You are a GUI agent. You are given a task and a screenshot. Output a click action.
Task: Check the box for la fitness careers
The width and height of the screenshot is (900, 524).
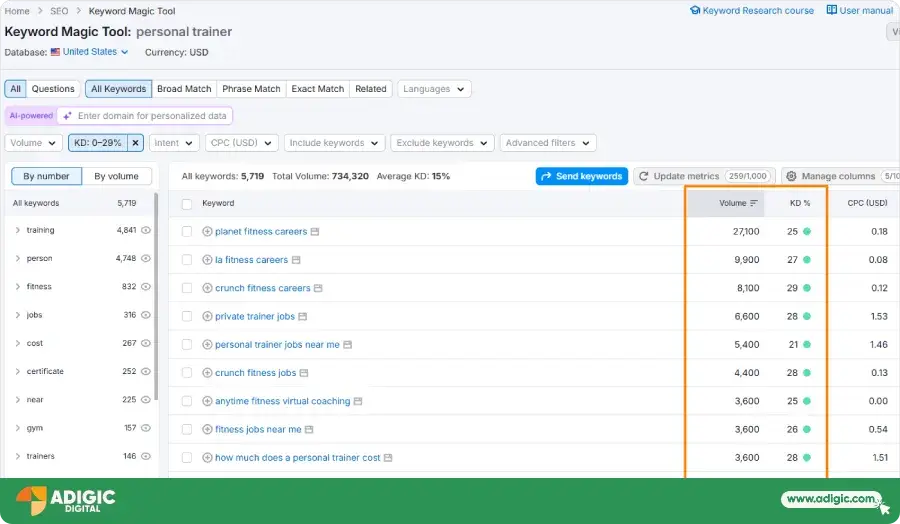[x=187, y=259]
